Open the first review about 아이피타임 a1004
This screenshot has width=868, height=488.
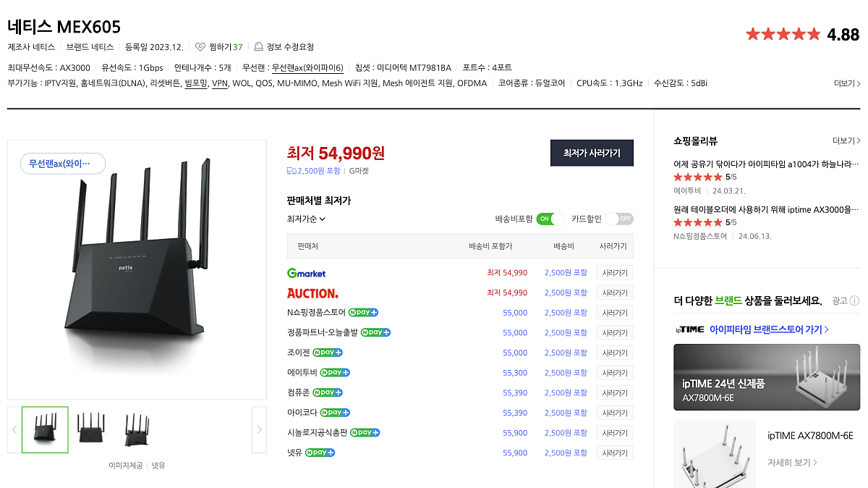pos(766,164)
